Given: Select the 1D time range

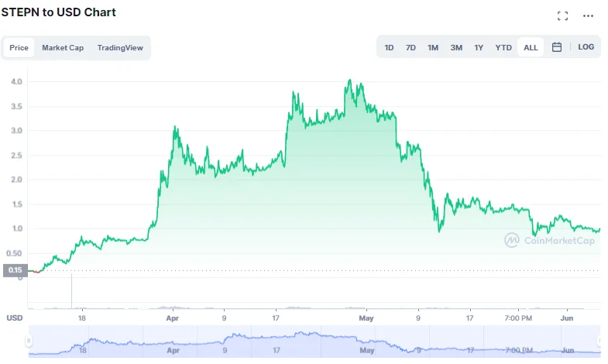Looking at the screenshot, I should click(x=389, y=48).
